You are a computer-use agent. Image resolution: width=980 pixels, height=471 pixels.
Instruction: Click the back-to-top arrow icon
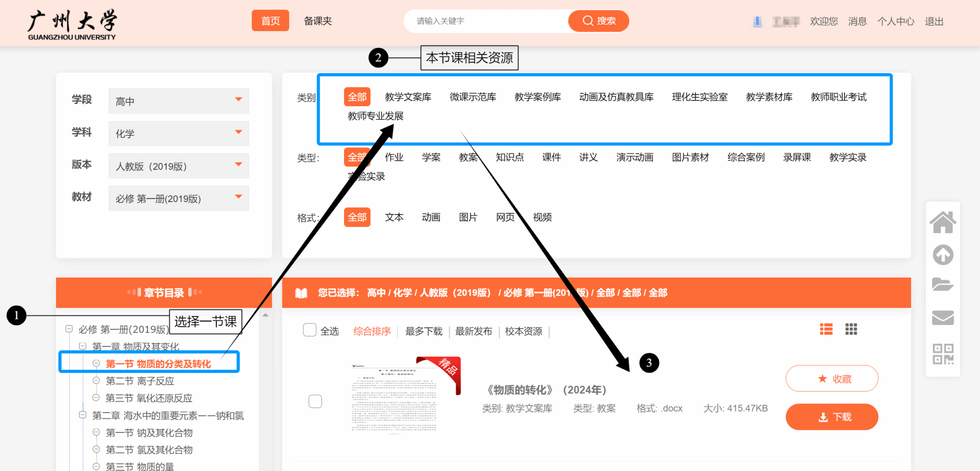[943, 255]
